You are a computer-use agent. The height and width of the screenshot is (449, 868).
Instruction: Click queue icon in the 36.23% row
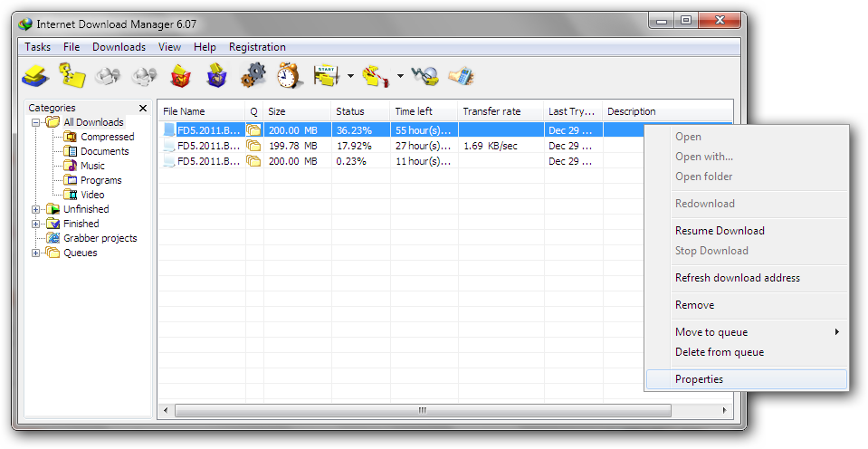tap(253, 130)
